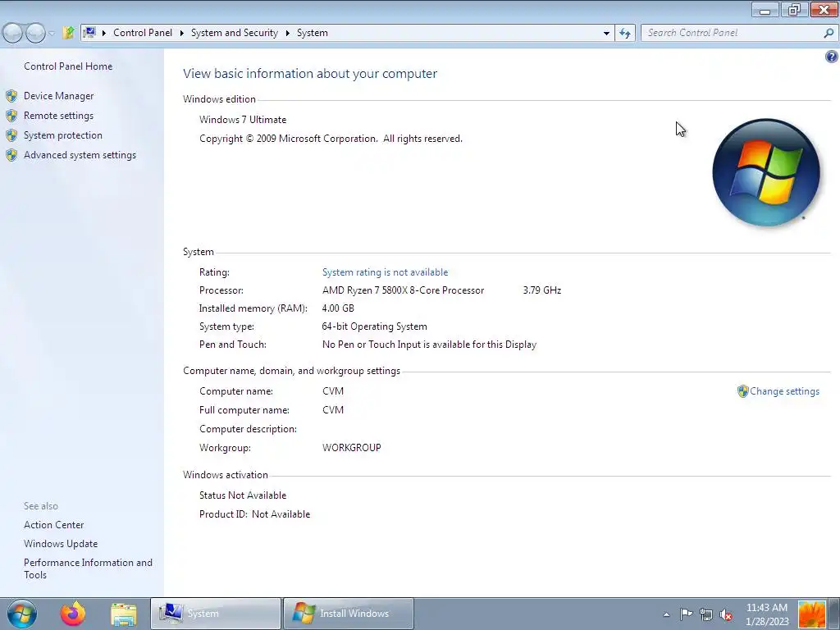
Task: Click the Show desktop strip
Action: (834, 614)
